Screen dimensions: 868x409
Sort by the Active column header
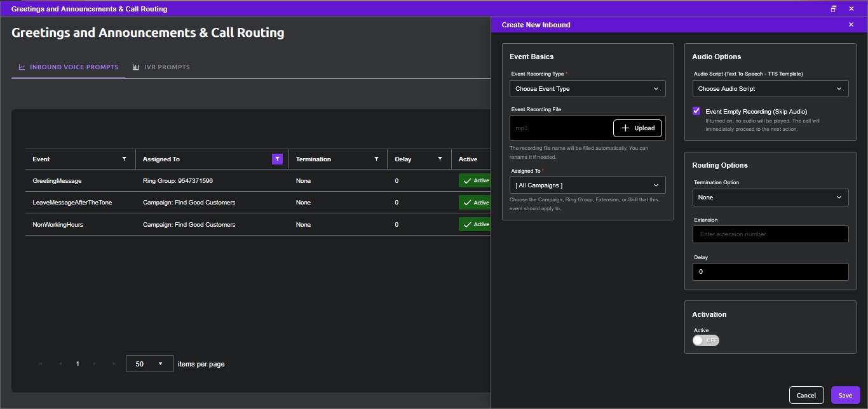[x=468, y=159]
